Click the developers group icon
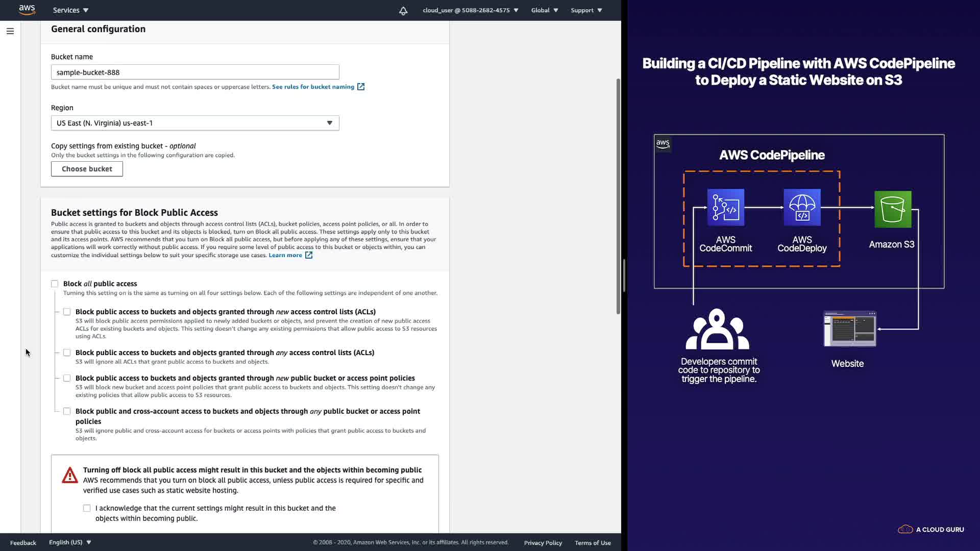This screenshot has width=980, height=551. pyautogui.click(x=717, y=329)
